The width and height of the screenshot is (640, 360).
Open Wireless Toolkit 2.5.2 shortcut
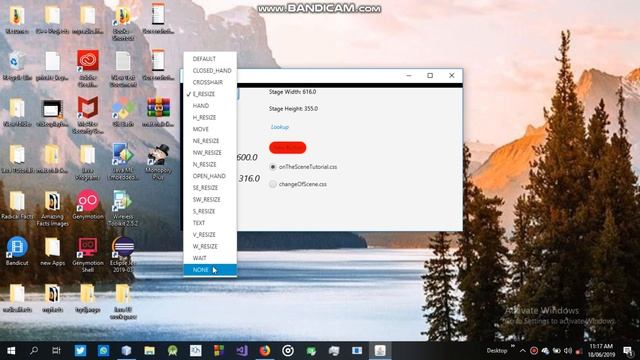click(123, 208)
